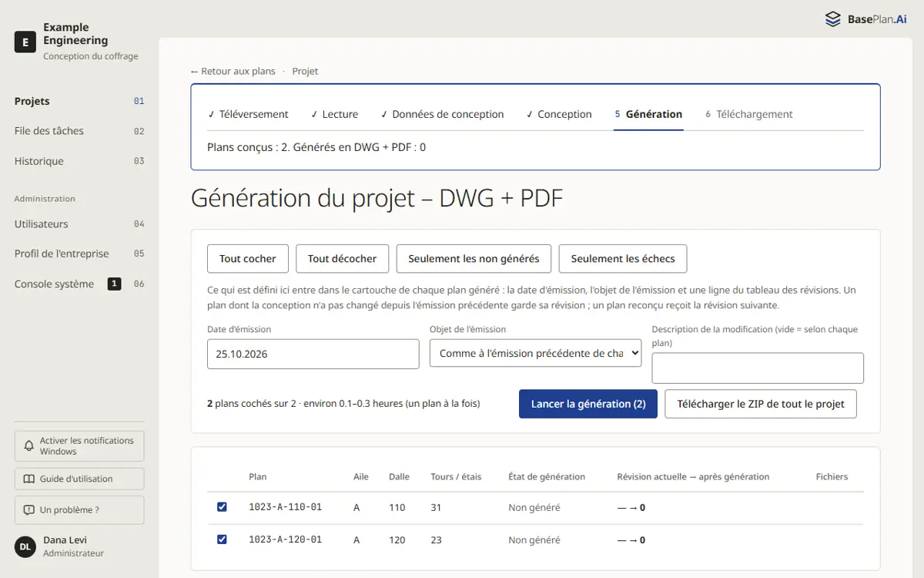Click the Projet breadcrumb link

pyautogui.click(x=305, y=71)
